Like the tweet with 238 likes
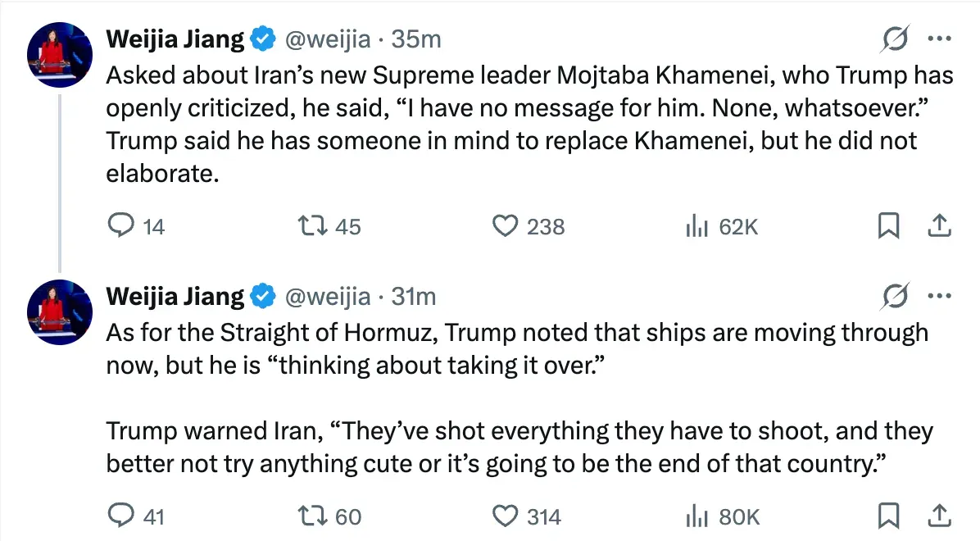The height and width of the screenshot is (541, 980). (x=506, y=226)
